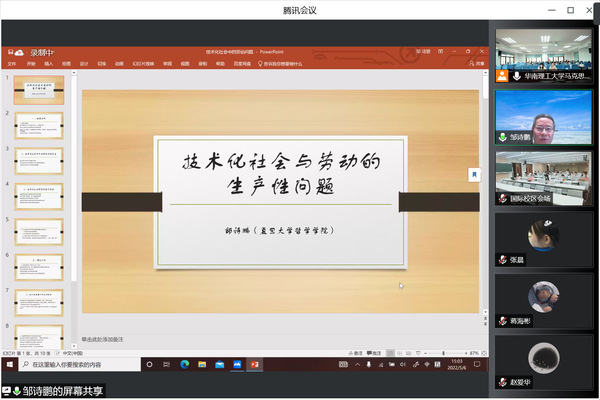Click the Tencent Meeting taskbar icon
The height and width of the screenshot is (400, 600).
pos(236,365)
